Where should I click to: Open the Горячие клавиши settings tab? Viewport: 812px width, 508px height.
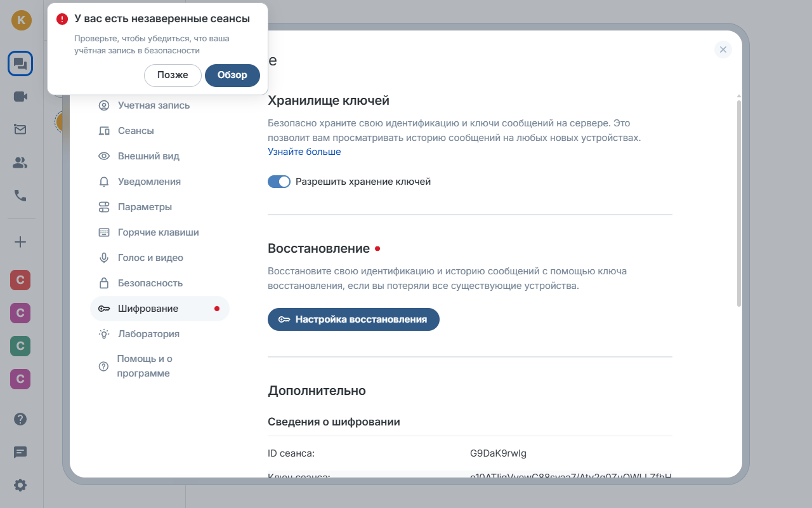tap(160, 232)
